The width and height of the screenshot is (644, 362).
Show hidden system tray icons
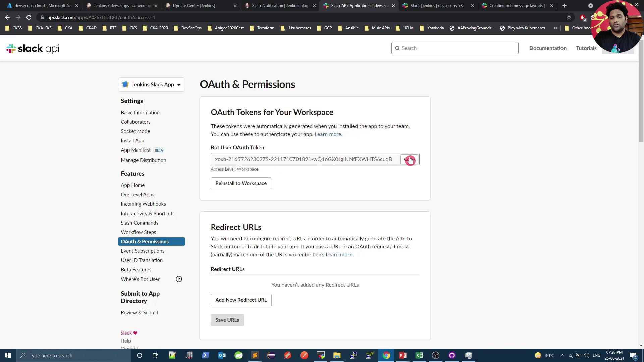tap(562, 355)
